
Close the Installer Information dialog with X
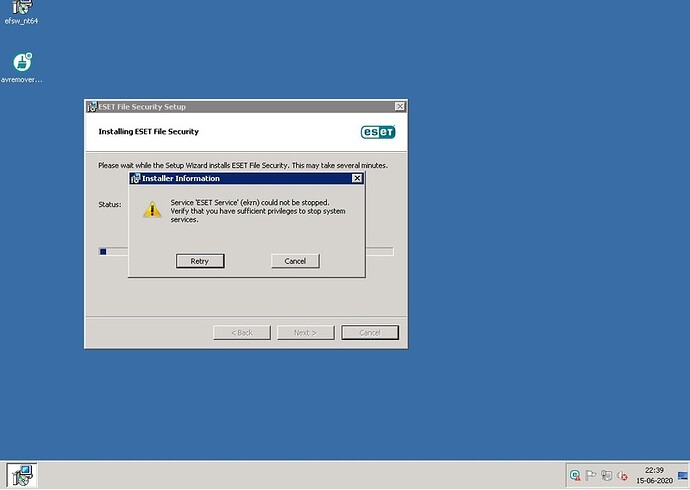click(357, 178)
